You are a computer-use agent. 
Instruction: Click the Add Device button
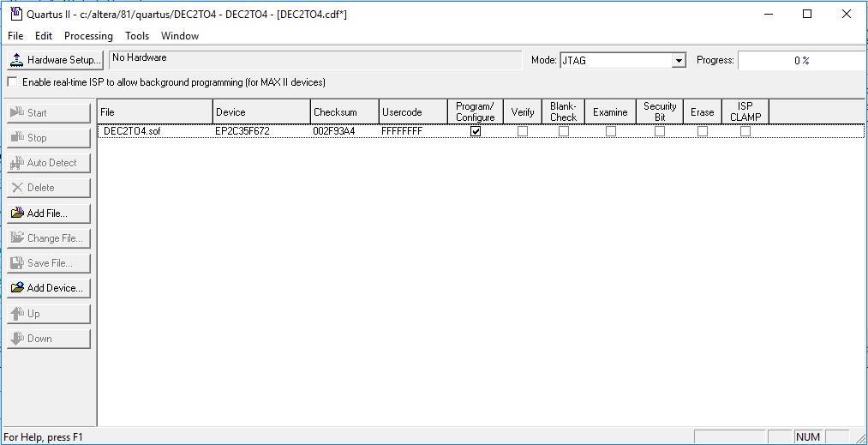[48, 287]
